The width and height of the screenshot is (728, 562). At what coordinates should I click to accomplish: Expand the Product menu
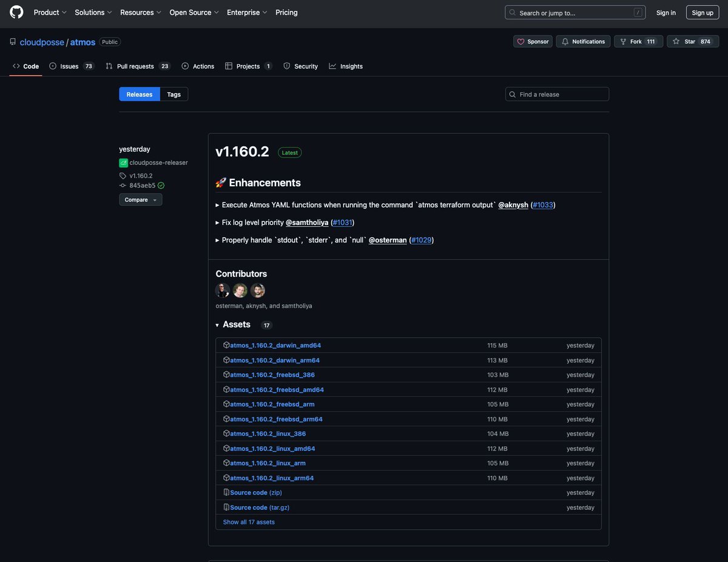[50, 12]
